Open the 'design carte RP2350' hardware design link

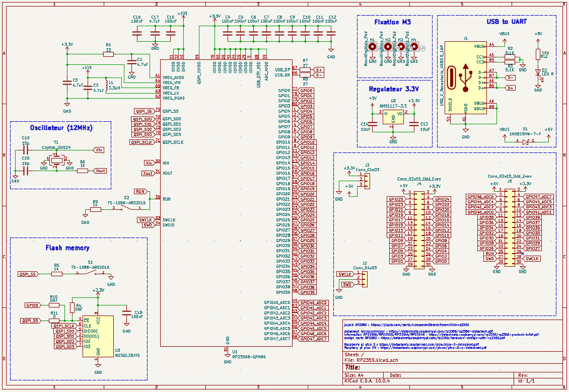(x=424, y=338)
